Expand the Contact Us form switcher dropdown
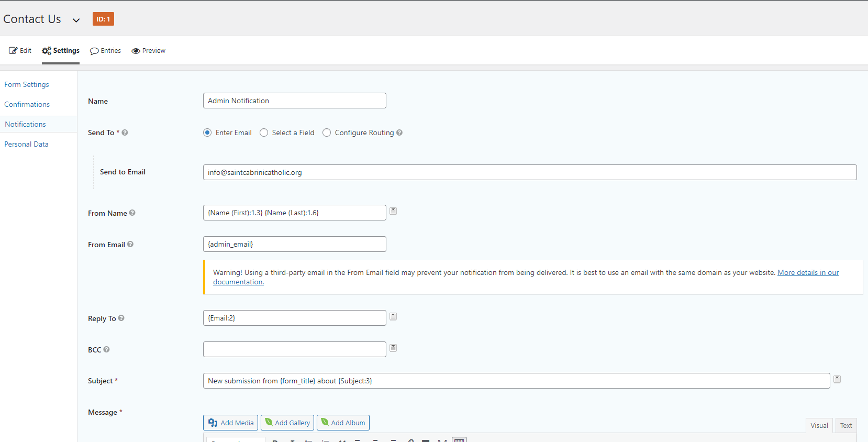868x442 pixels. click(76, 20)
